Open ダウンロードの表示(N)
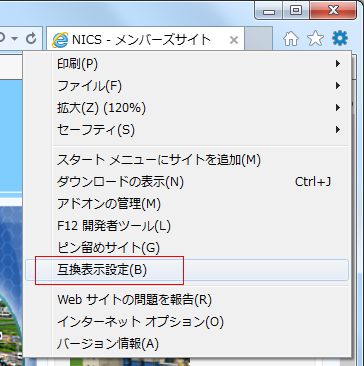Viewport: 364px width, 366px height. tap(187, 182)
